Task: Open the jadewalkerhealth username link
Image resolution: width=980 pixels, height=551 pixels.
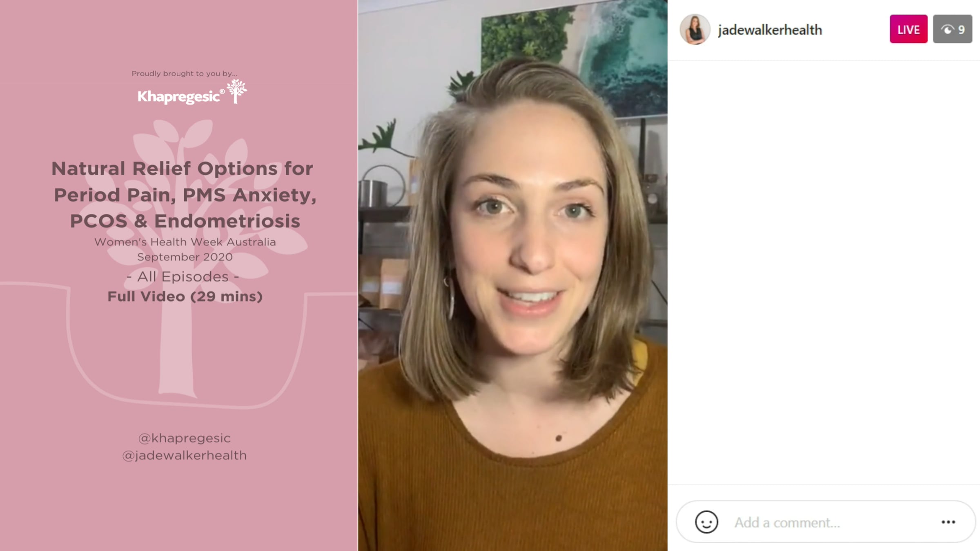Action: (770, 30)
